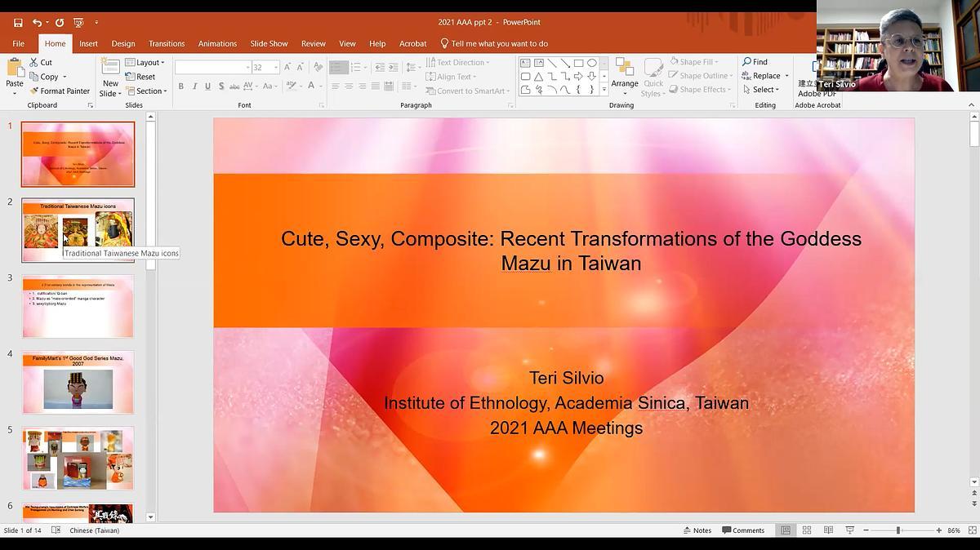980x550 pixels.
Task: Switch to Normal view icon
Action: click(786, 530)
